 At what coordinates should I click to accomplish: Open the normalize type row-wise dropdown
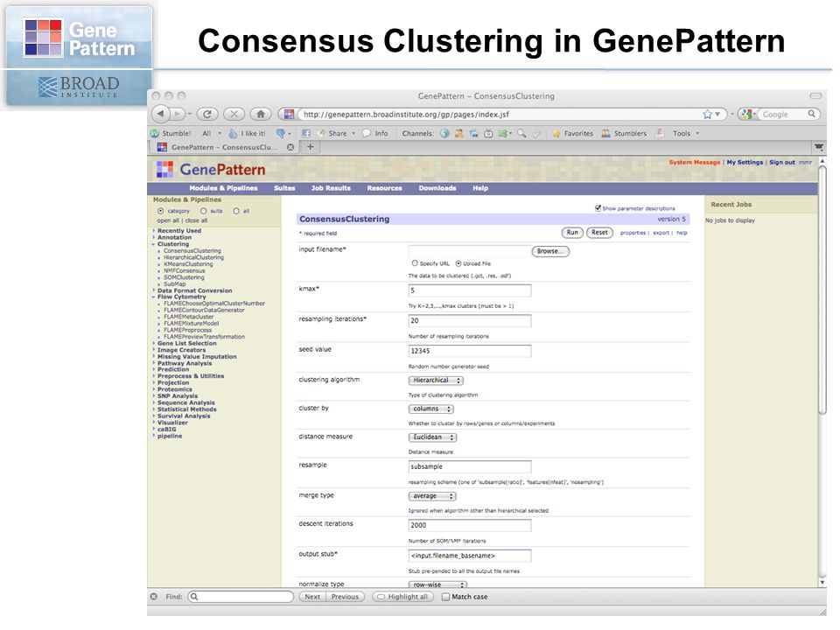[438, 584]
